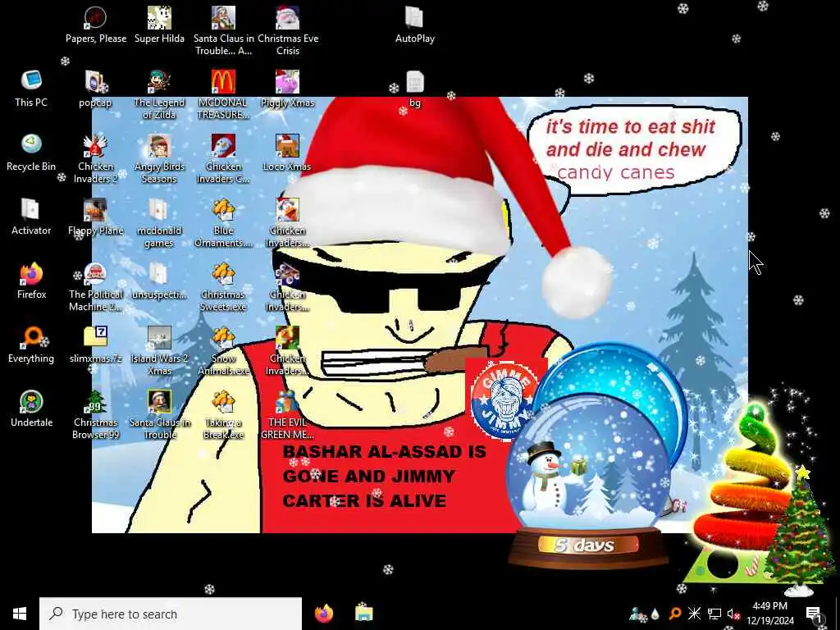Launch Super Hilda from the desktop

pyautogui.click(x=159, y=25)
